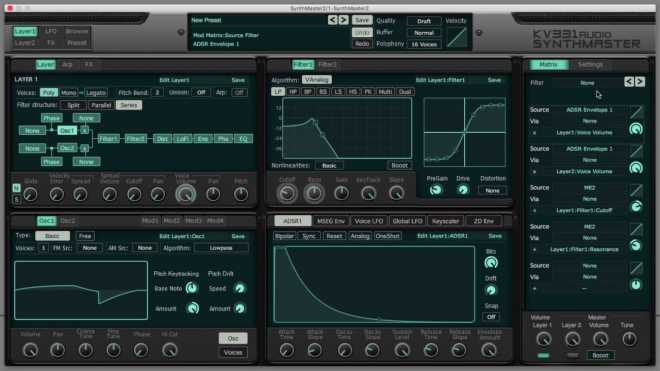
Task: Click the ADSR Envelope 1 curve icon
Action: coord(636,111)
